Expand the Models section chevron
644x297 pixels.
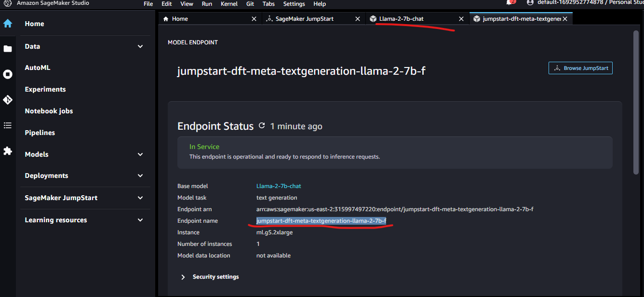[x=140, y=154]
